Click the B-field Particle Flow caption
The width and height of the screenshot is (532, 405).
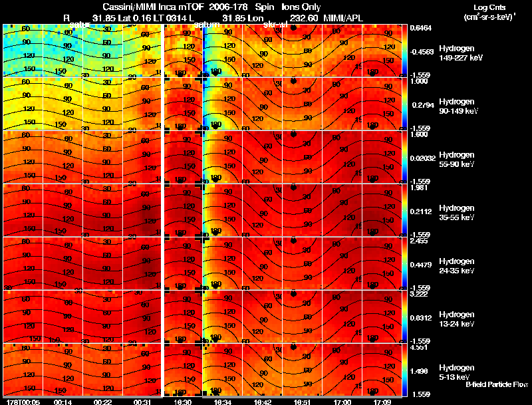pos(497,384)
